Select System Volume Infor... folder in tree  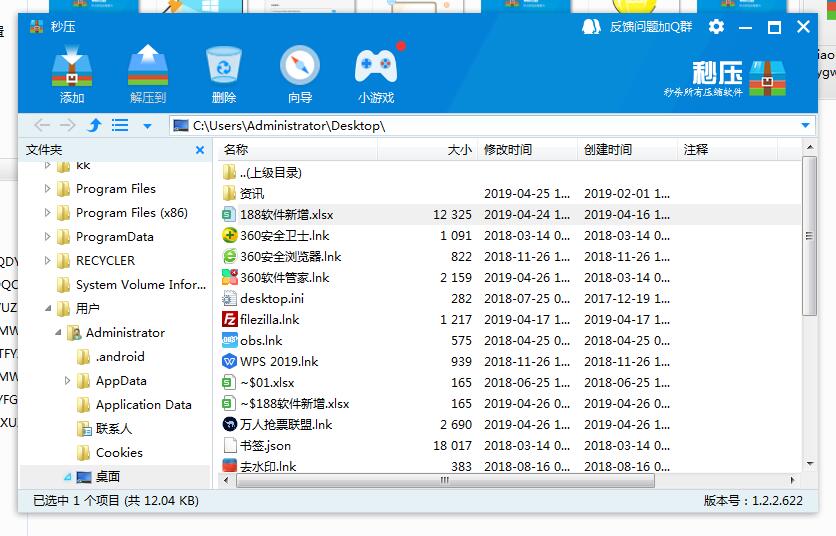coord(131,285)
